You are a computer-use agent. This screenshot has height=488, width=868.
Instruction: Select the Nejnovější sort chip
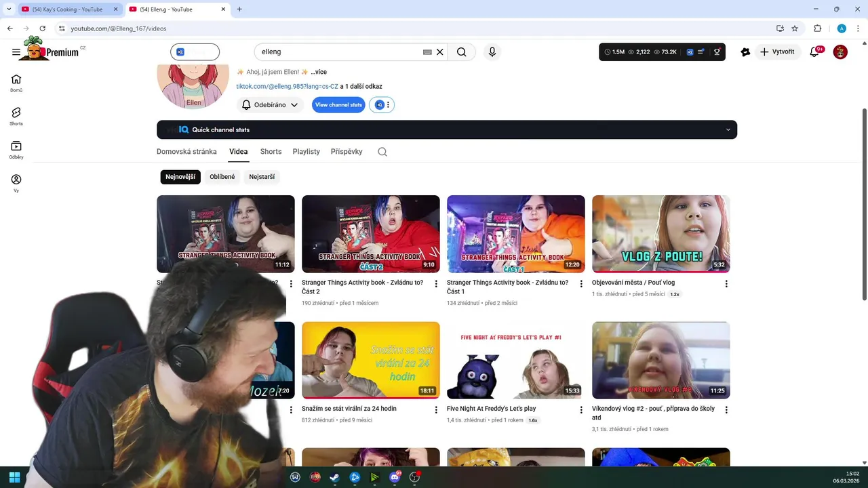pyautogui.click(x=180, y=177)
